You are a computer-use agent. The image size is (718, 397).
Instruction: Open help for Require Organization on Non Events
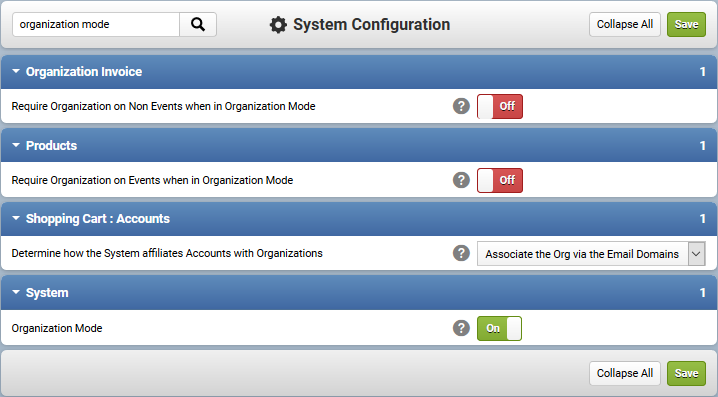[461, 106]
